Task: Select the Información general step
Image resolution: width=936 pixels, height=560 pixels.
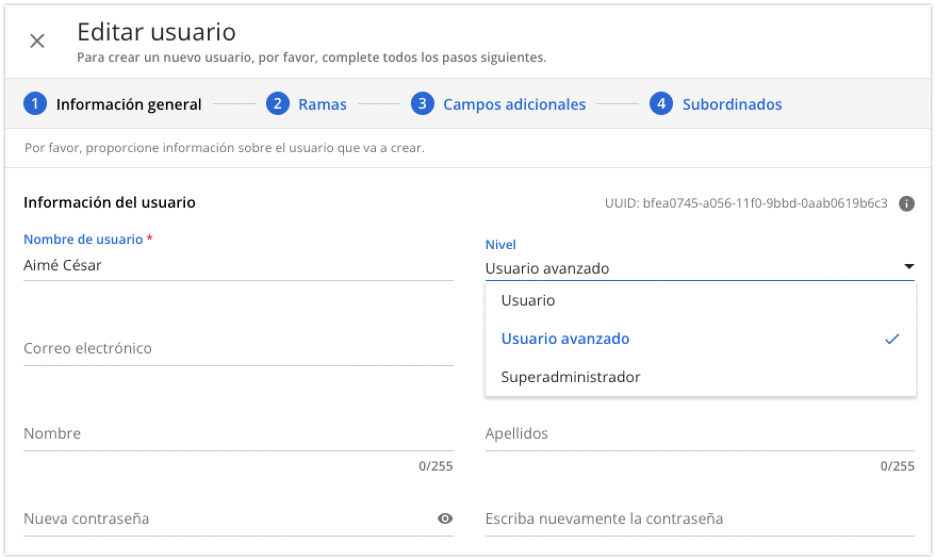Action: [x=129, y=104]
